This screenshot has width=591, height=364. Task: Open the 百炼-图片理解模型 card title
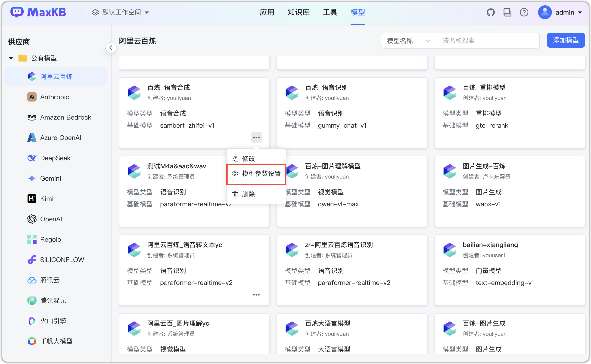(x=333, y=166)
